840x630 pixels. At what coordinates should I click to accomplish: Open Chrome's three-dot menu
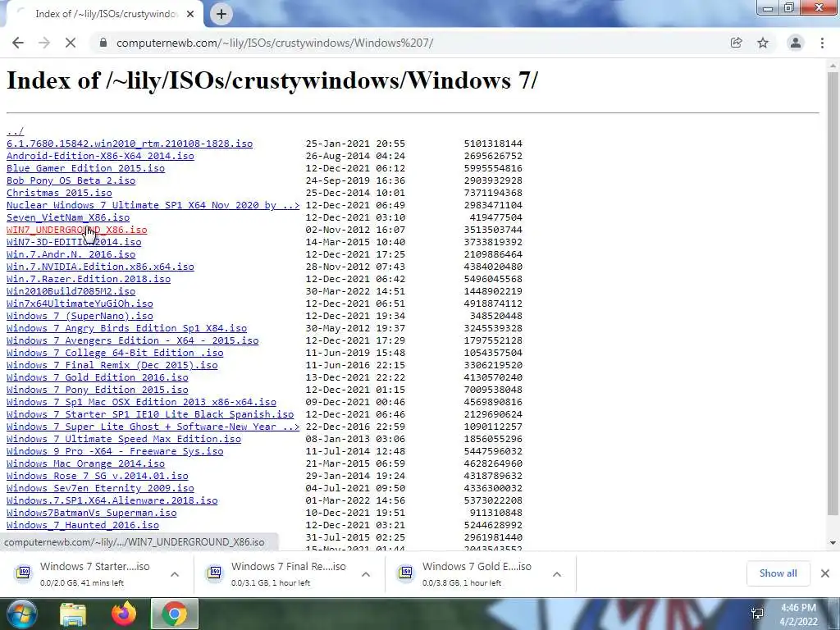(x=822, y=43)
